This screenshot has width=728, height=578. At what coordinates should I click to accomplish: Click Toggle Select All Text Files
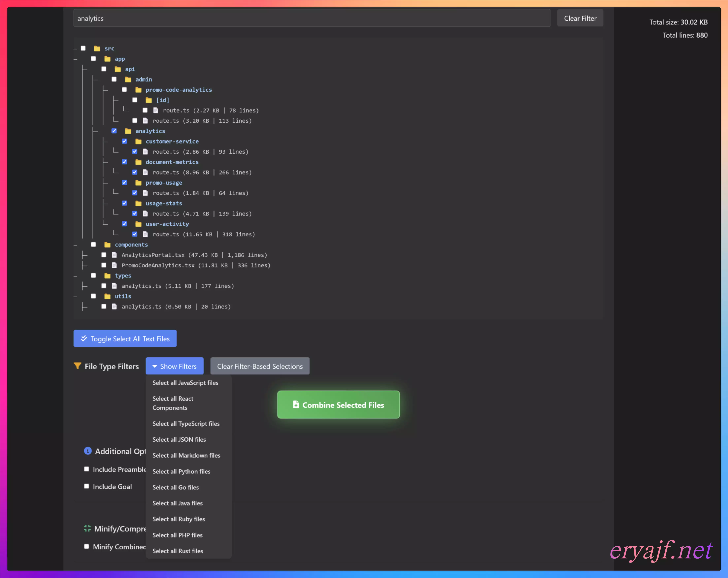[125, 339]
